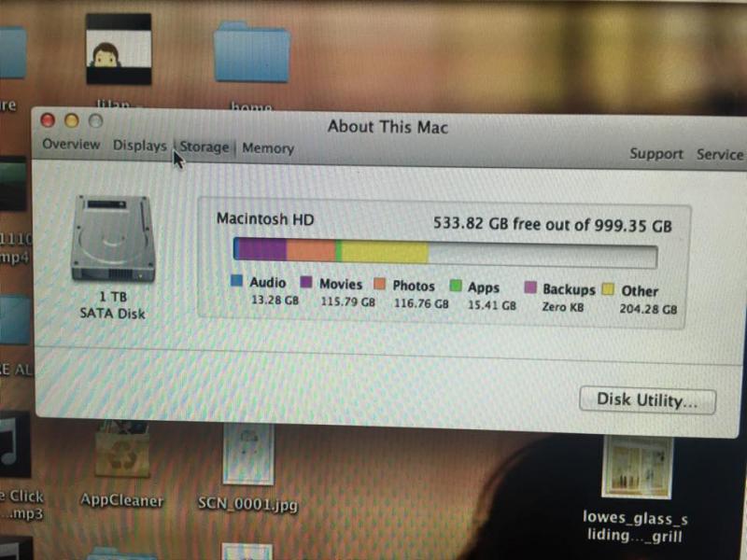
Task: Click the "204.28 GB" Other value
Action: click(648, 309)
